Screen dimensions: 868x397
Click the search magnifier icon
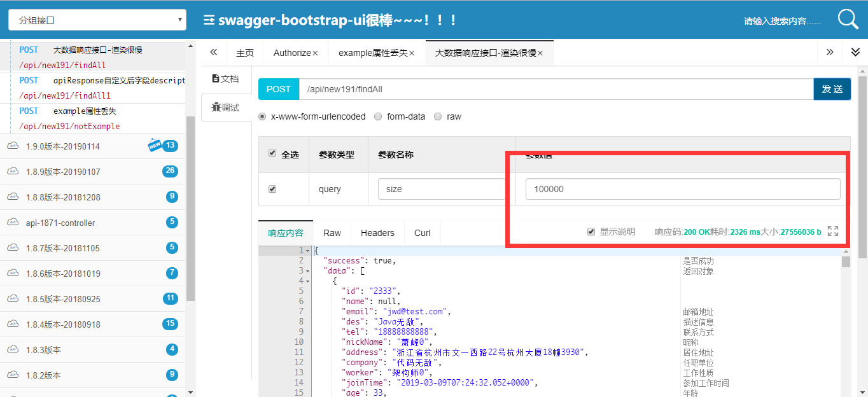[848, 20]
